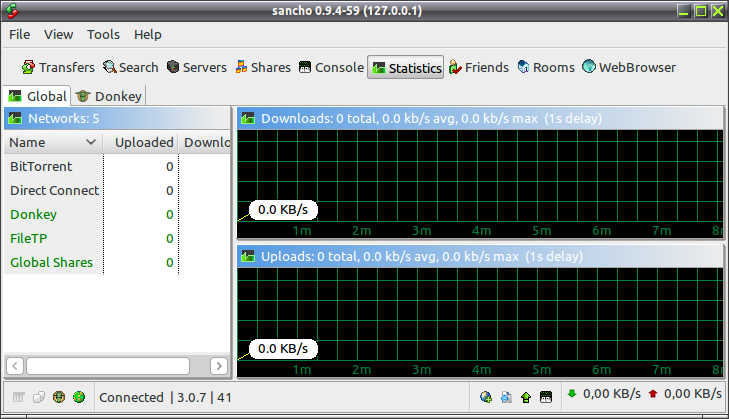Switch to the Donkey tab
This screenshot has width=729, height=419.
[109, 96]
